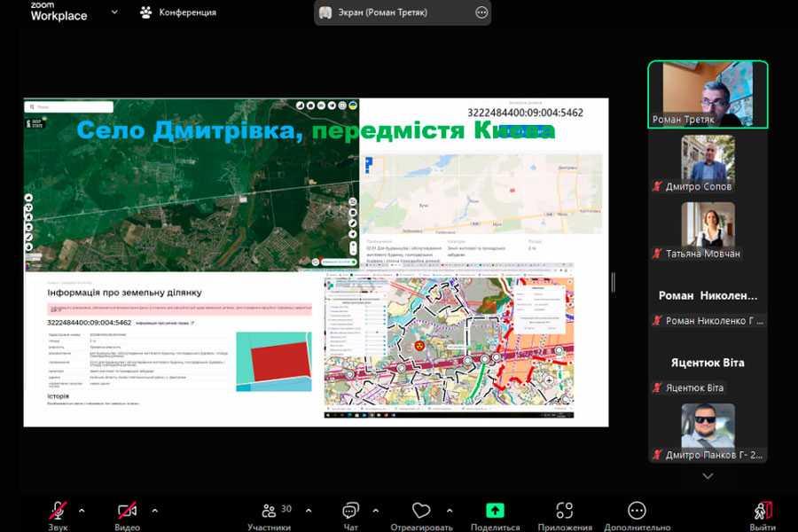This screenshot has width=798, height=532.
Task: Expand video options arrow next to Видео
Action: pos(154,511)
